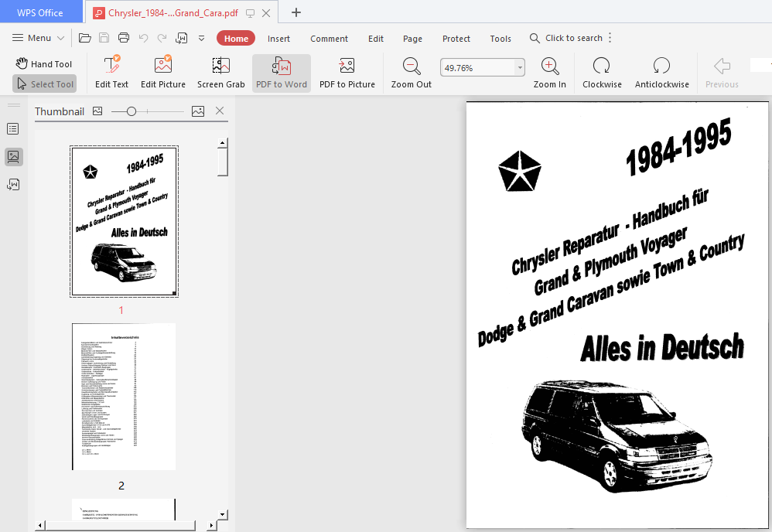Click the large thumbnail size icon
The image size is (772, 532).
198,111
